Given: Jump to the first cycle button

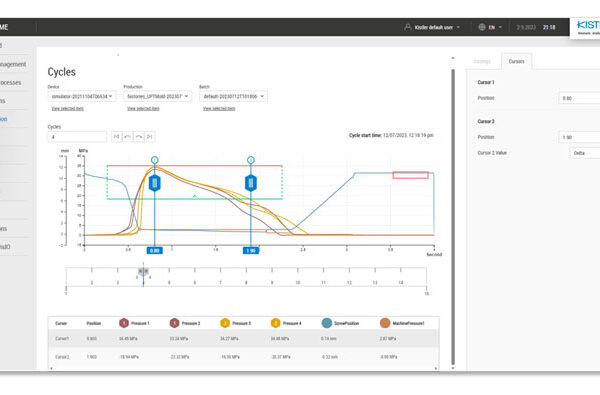Looking at the screenshot, I should 117,137.
